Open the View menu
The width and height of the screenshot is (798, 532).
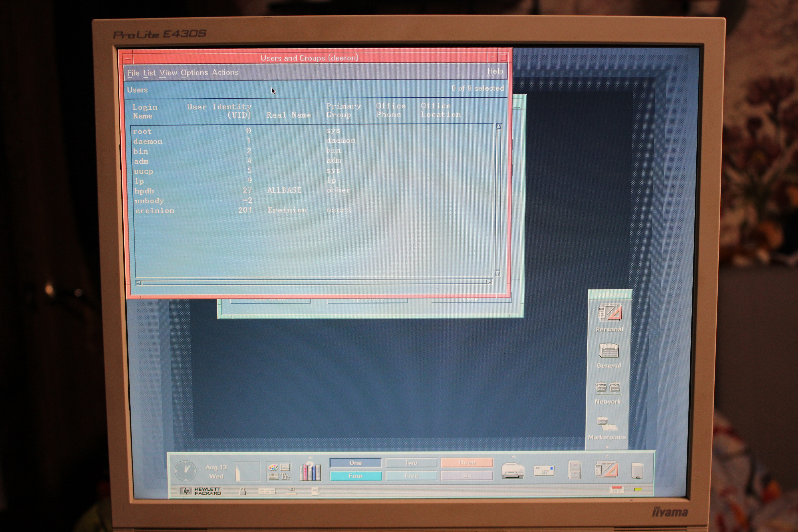coord(168,73)
